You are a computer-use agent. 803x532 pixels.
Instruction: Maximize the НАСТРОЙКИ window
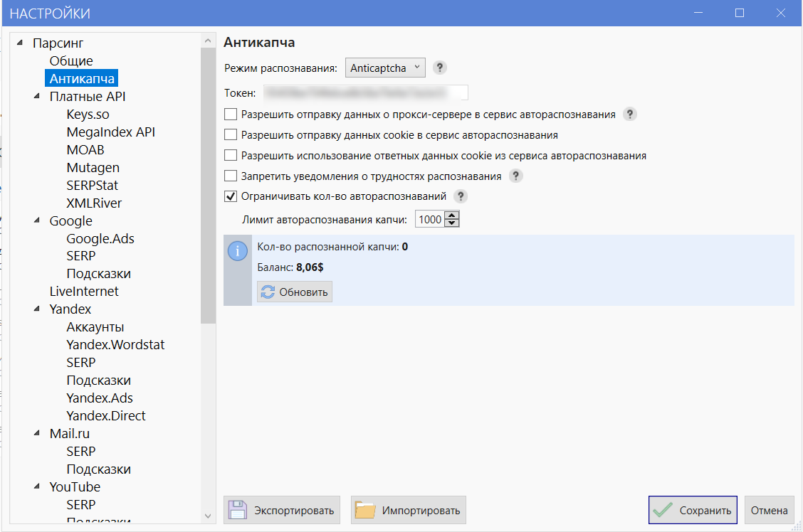pyautogui.click(x=740, y=13)
